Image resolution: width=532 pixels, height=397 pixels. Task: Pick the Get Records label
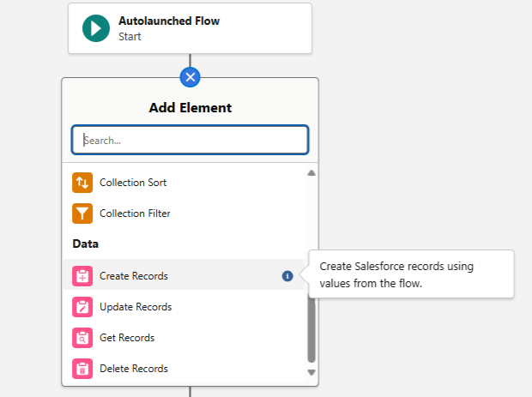pyautogui.click(x=127, y=338)
